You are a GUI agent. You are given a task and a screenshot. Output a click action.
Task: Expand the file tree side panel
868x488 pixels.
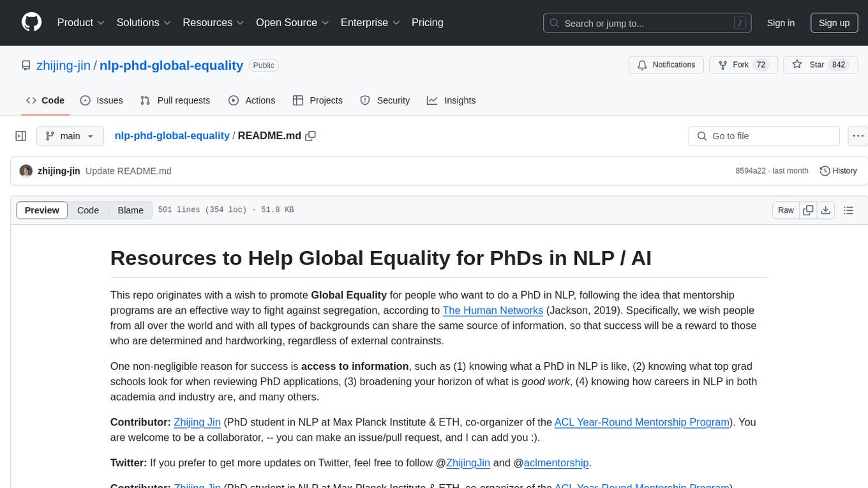21,136
